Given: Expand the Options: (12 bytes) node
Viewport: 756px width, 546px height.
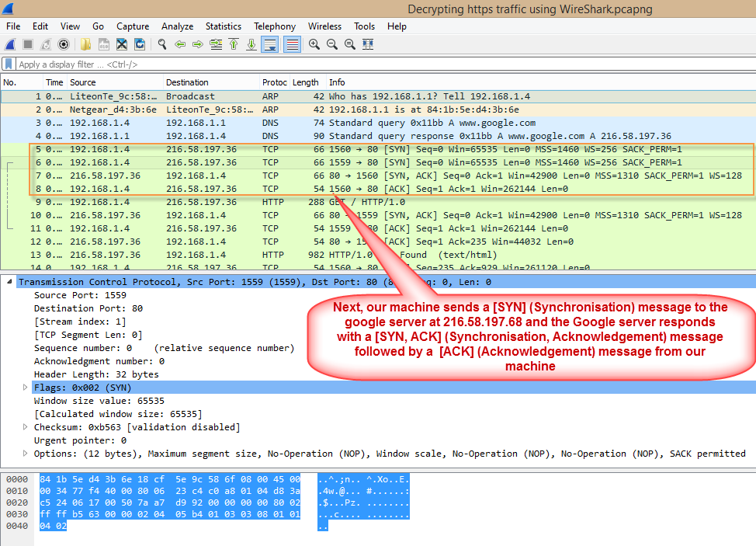Looking at the screenshot, I should [x=25, y=454].
